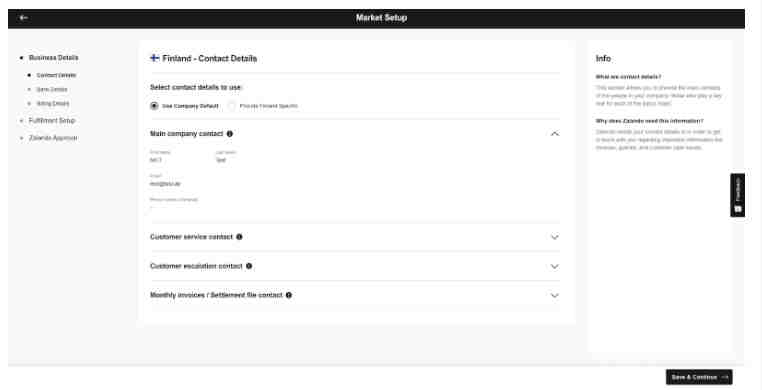This screenshot has width=762, height=390.
Task: Click info icon next to Main company contact
Action: point(230,134)
